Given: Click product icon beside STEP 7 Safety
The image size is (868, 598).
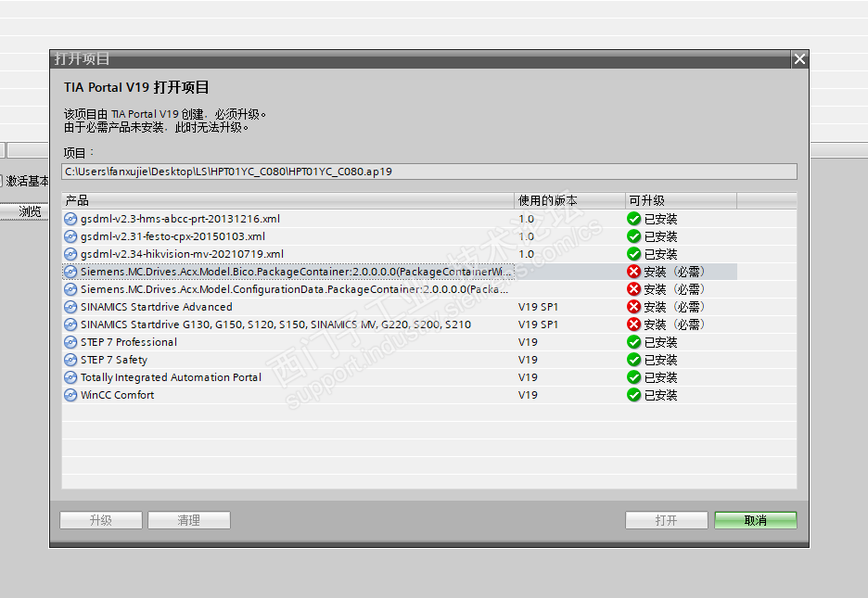Looking at the screenshot, I should coord(70,360).
